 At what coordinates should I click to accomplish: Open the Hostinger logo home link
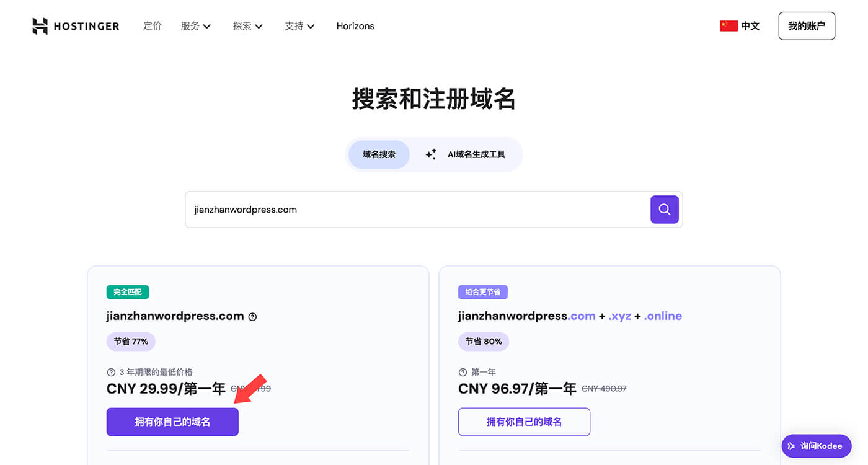[76, 26]
